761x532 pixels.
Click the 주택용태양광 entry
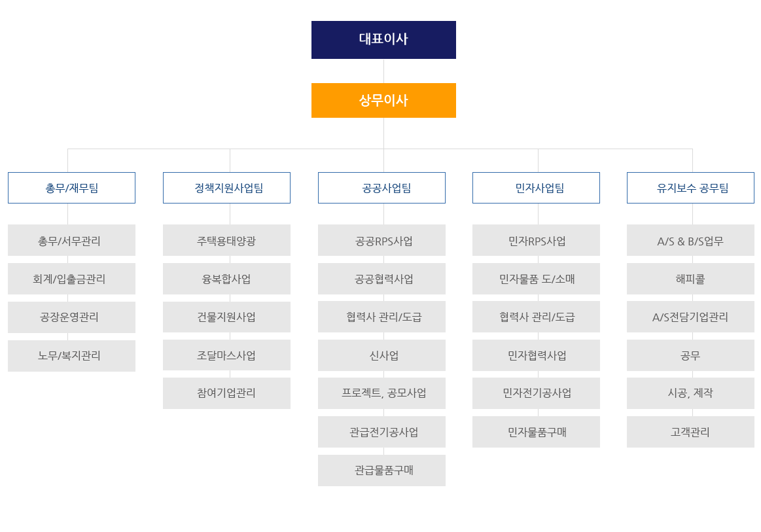[226, 240]
